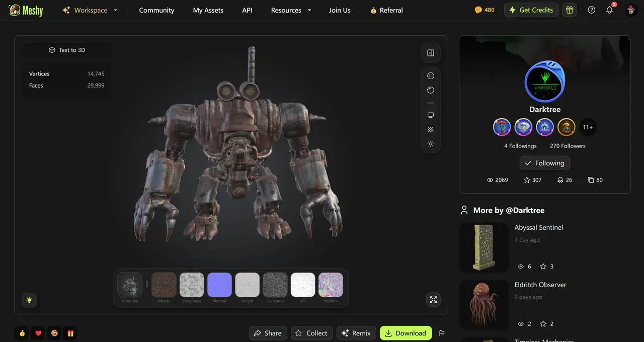Open the Community page
Image resolution: width=644 pixels, height=342 pixels.
pos(156,10)
